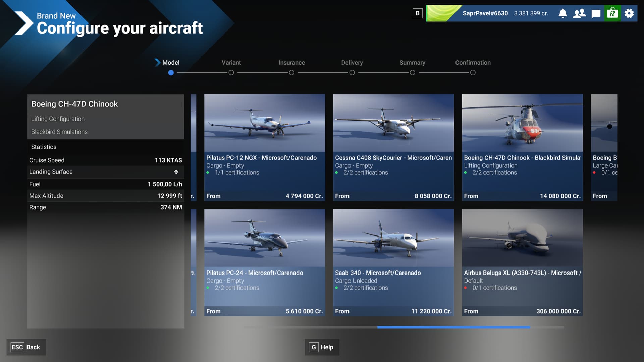Click the Landing Surface terrain icon
This screenshot has width=644, height=362.
(x=176, y=172)
